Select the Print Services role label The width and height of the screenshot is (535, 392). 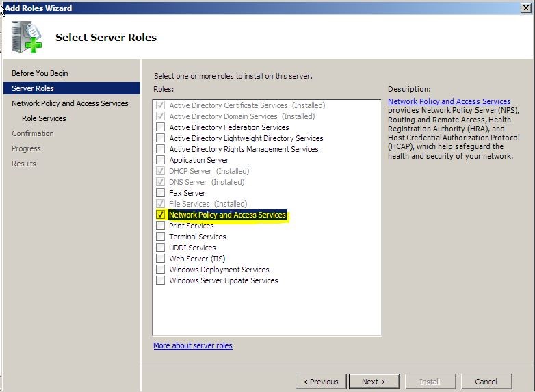click(191, 226)
